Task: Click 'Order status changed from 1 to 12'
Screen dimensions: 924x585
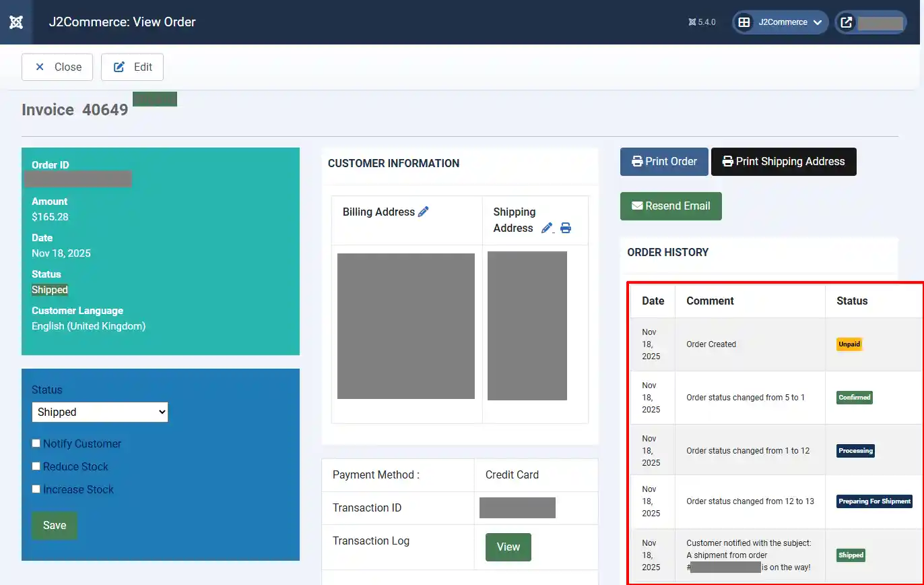Action: point(748,451)
